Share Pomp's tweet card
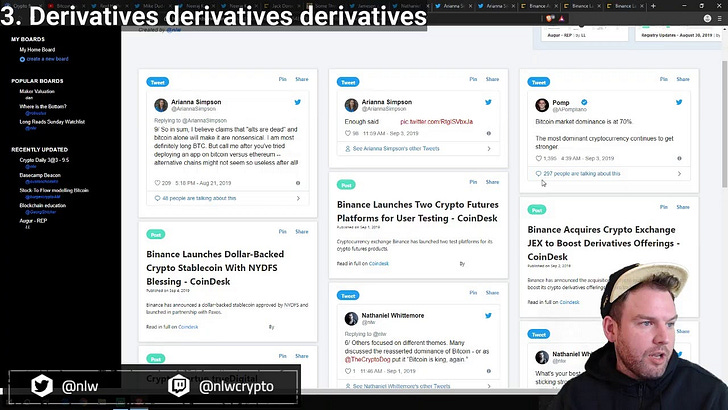 pyautogui.click(x=683, y=79)
